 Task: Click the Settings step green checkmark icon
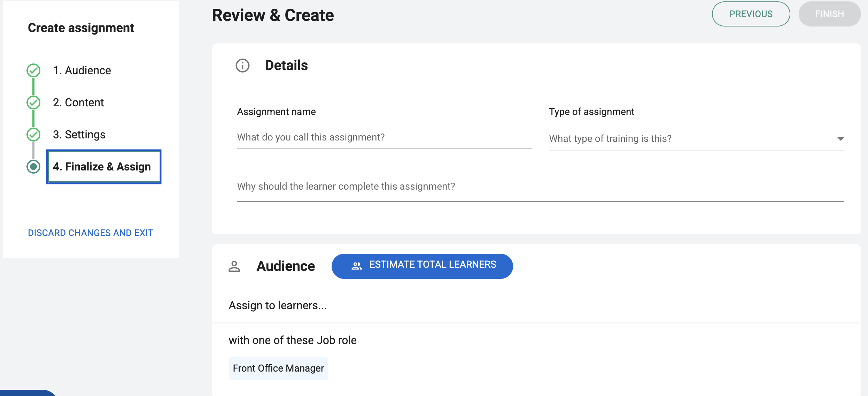pyautogui.click(x=33, y=135)
